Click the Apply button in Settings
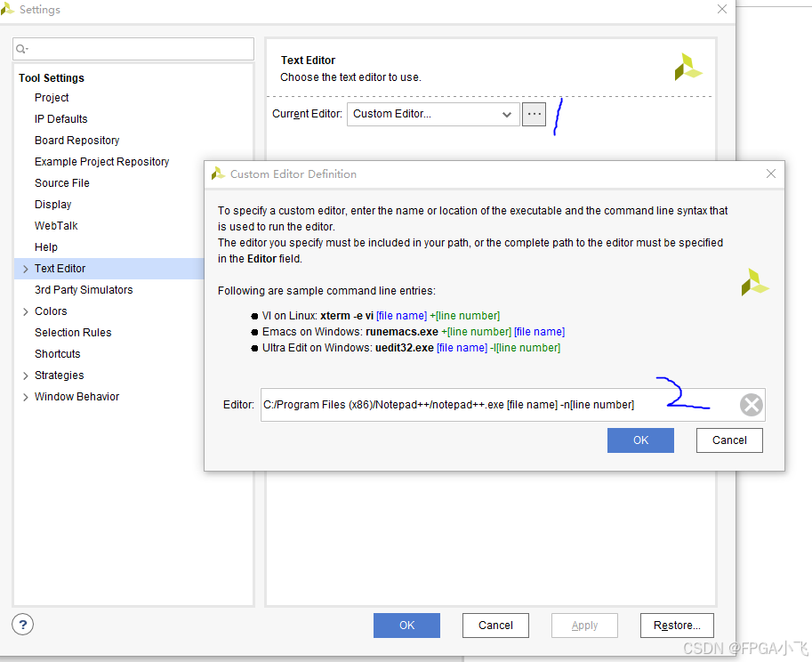Image resolution: width=812 pixels, height=662 pixels. click(584, 626)
